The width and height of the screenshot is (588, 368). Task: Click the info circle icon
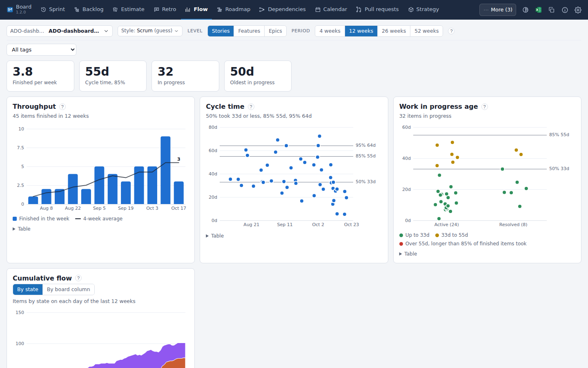(x=565, y=10)
